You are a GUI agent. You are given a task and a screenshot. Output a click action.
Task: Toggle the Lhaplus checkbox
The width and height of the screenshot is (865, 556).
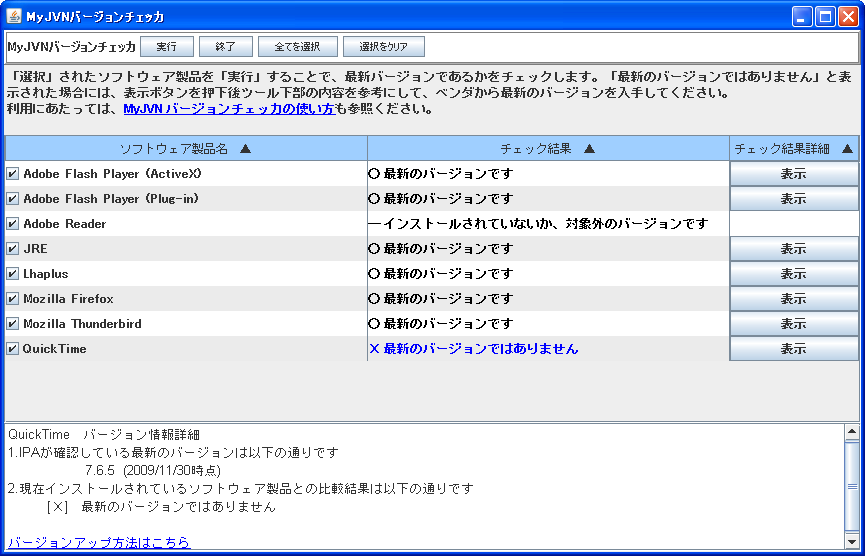pos(12,274)
